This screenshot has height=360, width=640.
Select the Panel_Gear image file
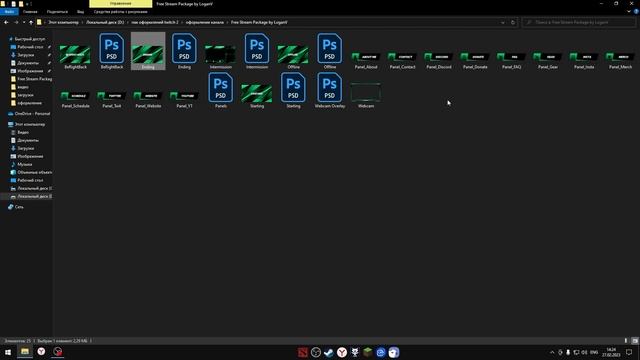point(547,60)
